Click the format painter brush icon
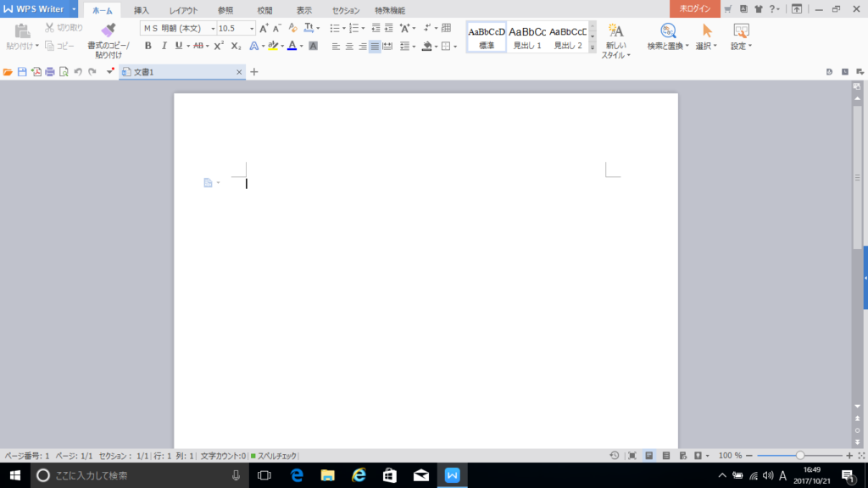The image size is (868, 488). 108,31
